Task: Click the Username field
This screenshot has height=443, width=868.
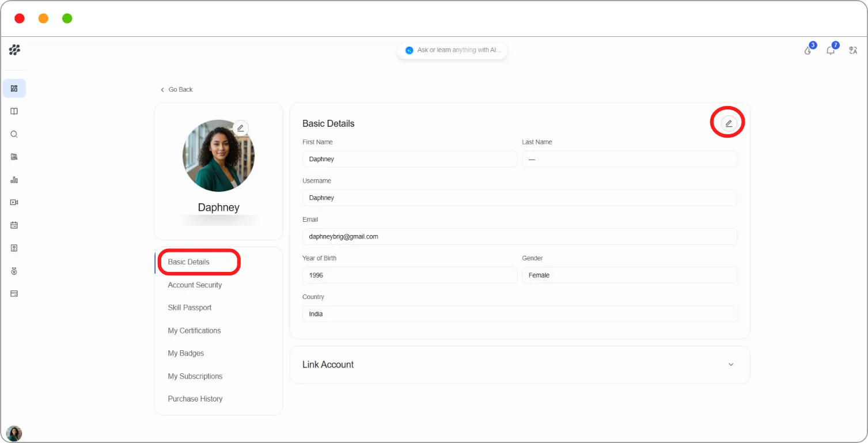Action: point(520,198)
